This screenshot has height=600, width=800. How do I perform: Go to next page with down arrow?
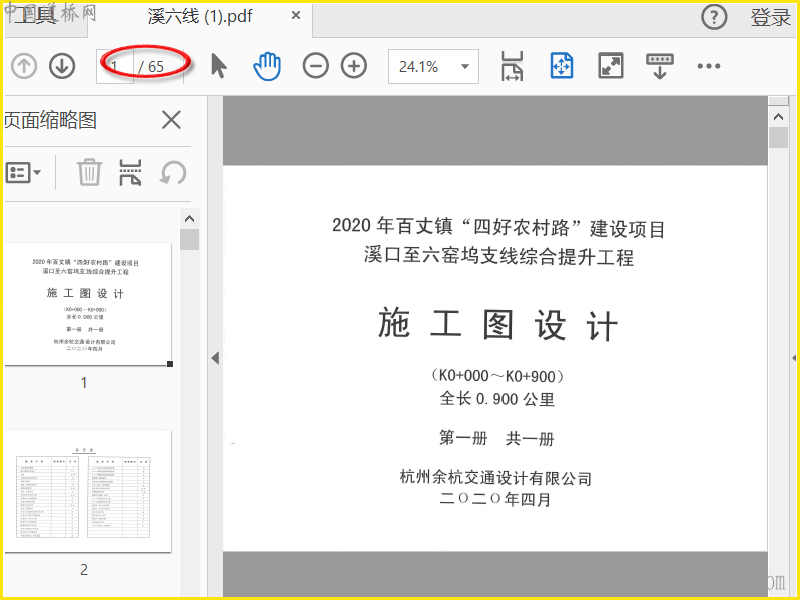pyautogui.click(x=62, y=66)
